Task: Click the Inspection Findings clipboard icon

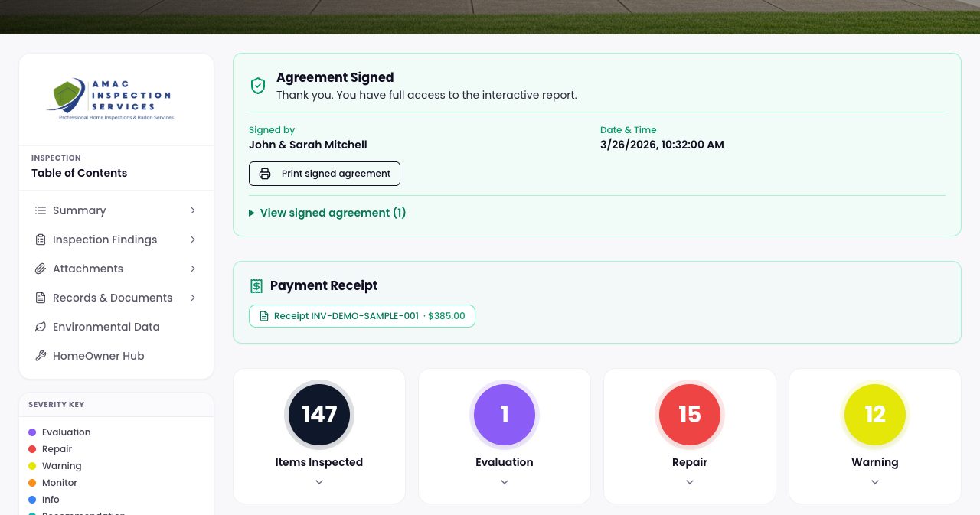Action: [x=41, y=240]
